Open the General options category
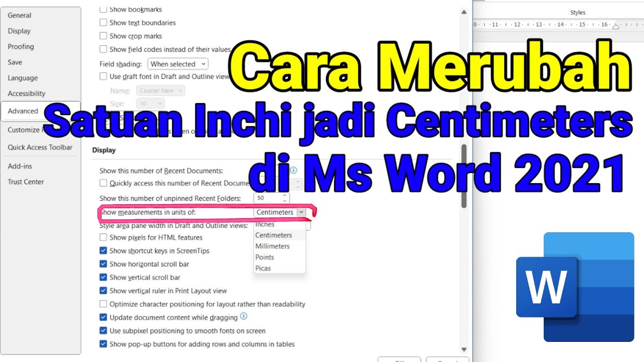The image size is (644, 362). pyautogui.click(x=20, y=15)
